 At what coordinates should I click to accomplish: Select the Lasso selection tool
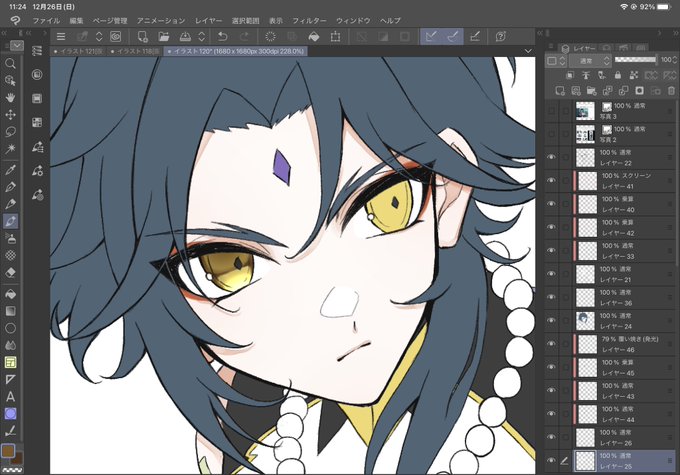(10, 131)
